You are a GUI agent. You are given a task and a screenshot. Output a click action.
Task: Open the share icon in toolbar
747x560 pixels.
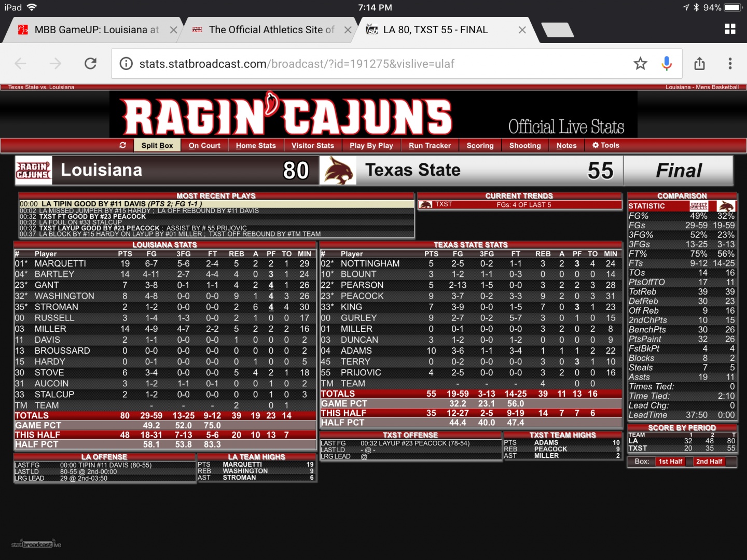coord(699,64)
